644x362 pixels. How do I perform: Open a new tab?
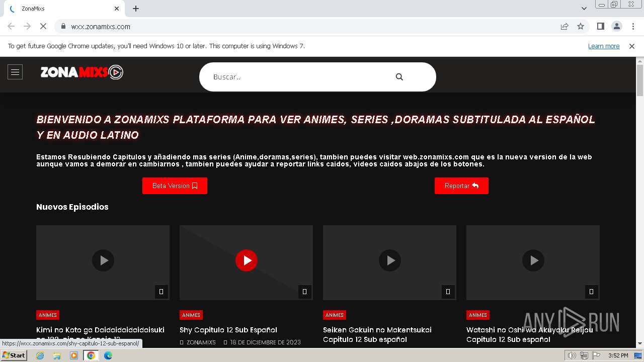coord(136,9)
